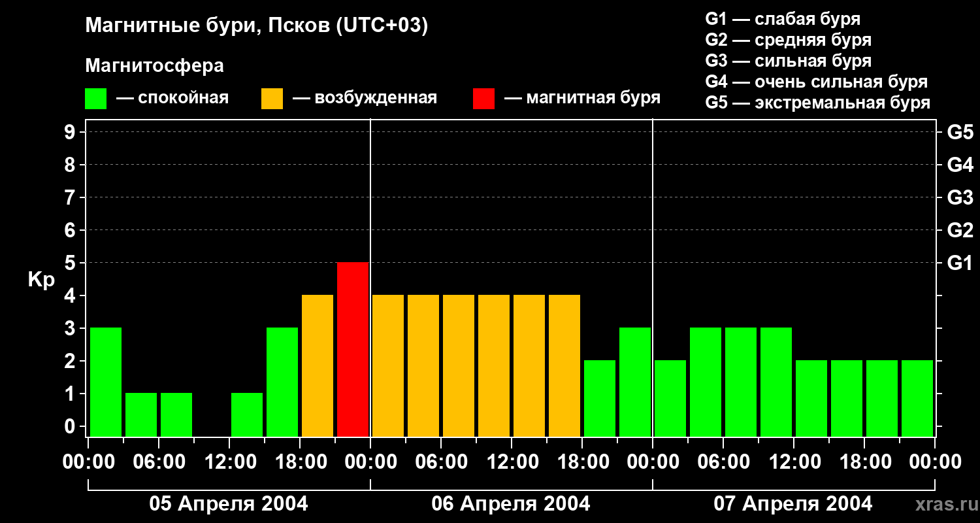
Task: Click the 'G3' label on the right-hand axis
Action: [960, 197]
